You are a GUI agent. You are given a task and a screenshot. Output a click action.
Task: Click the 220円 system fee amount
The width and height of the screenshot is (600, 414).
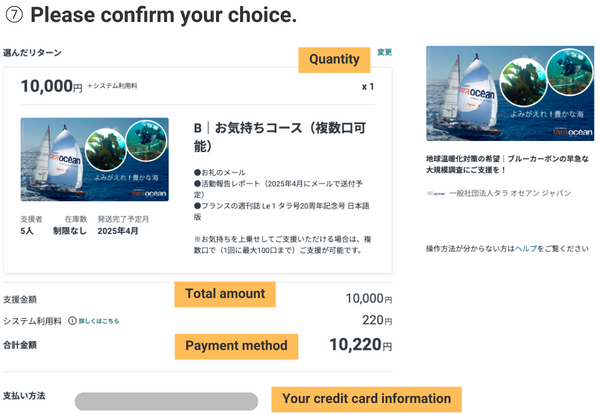(377, 321)
